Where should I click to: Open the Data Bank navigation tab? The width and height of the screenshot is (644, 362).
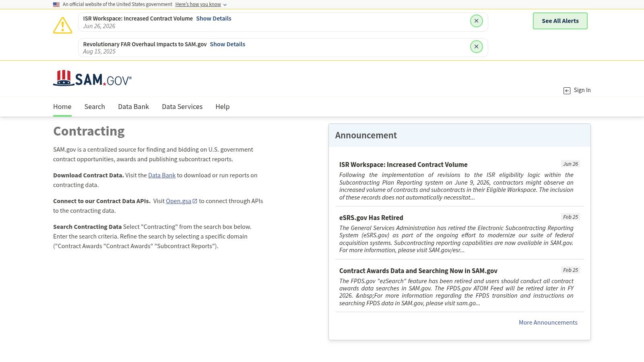(134, 107)
